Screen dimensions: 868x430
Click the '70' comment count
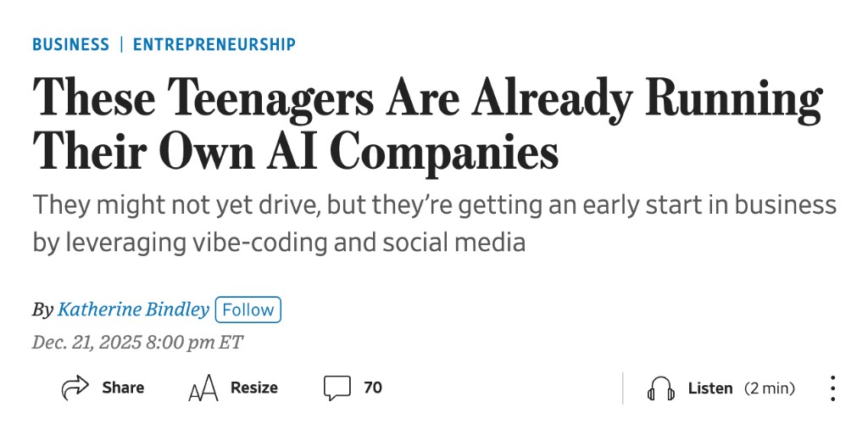(373, 388)
